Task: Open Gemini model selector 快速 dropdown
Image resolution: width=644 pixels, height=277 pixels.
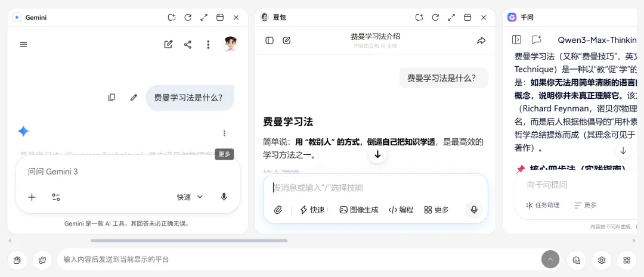Action: pos(190,197)
